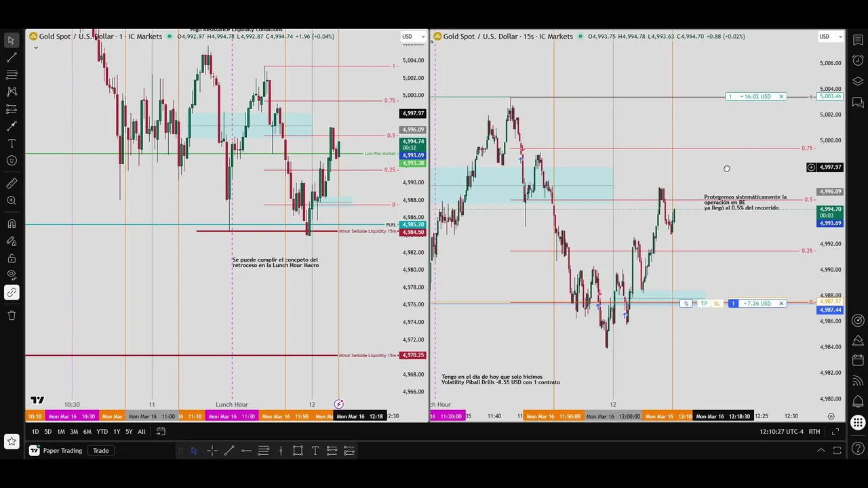Click the Trade button

pos(101,451)
